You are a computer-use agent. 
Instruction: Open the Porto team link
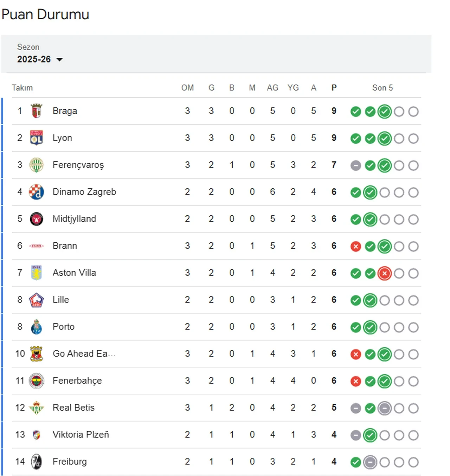(64, 327)
